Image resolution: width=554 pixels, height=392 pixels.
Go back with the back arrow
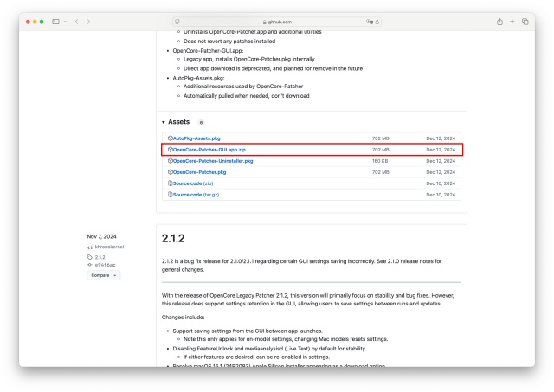pyautogui.click(x=77, y=21)
